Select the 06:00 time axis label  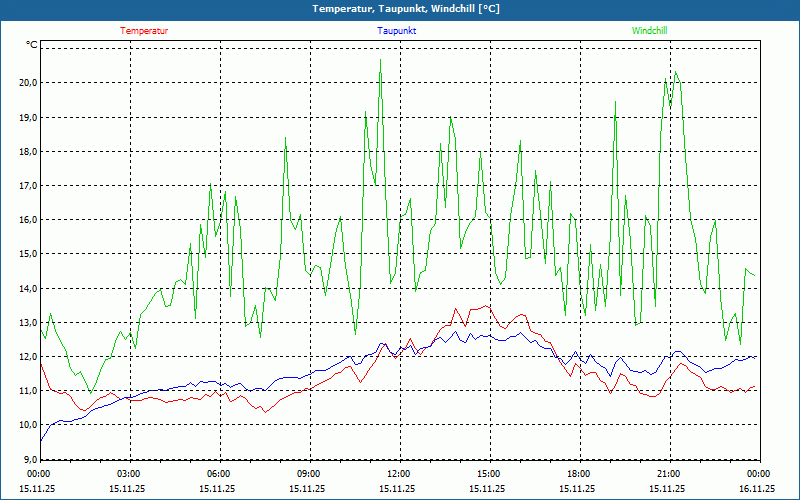(x=218, y=474)
